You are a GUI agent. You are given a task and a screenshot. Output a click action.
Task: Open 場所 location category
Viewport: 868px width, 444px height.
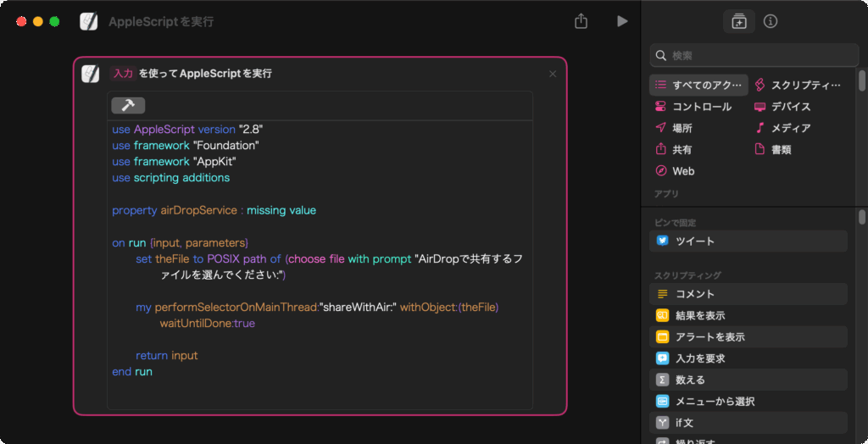[x=674, y=128]
